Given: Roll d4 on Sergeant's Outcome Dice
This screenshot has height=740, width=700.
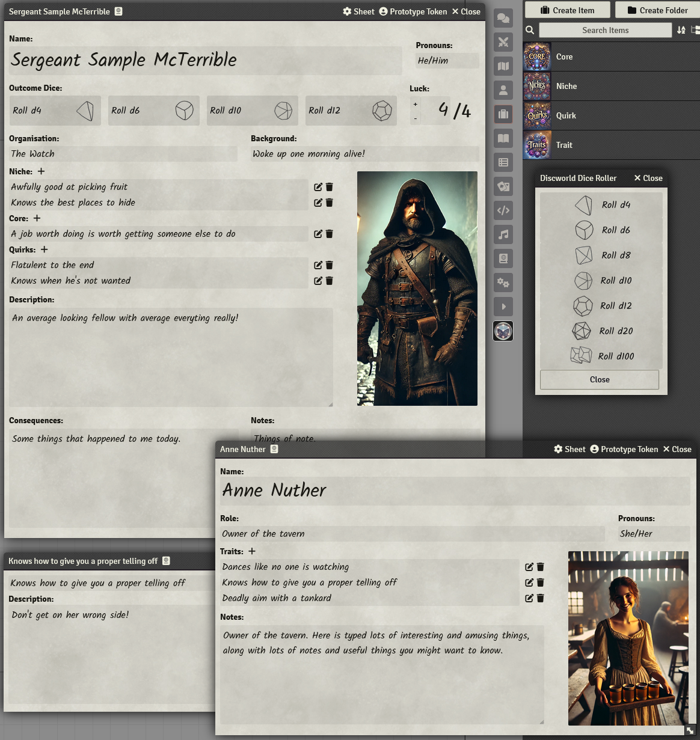Looking at the screenshot, I should click(x=55, y=111).
